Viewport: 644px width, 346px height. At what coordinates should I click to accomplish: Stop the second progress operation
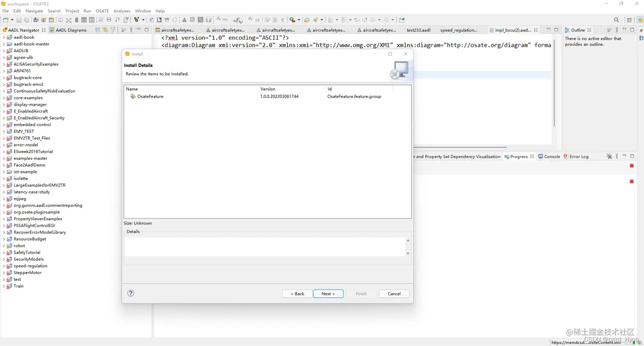pos(632,182)
